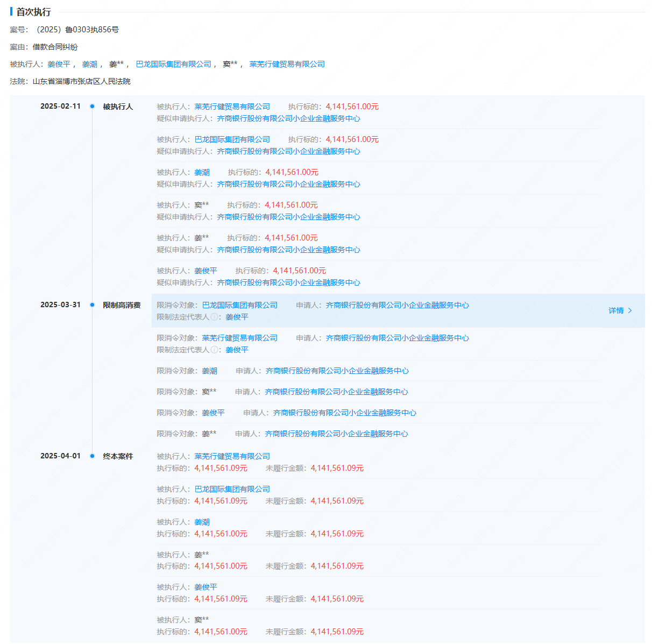Open 齐商银行 申请人 link in 莱芜行健贸易 限消令 row
This screenshot has width=652, height=644.
tap(398, 338)
